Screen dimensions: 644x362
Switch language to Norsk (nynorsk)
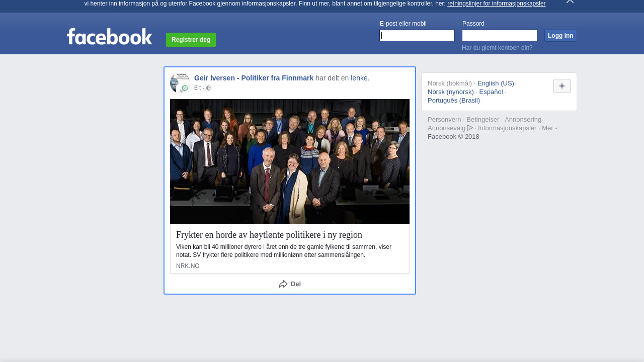451,92
